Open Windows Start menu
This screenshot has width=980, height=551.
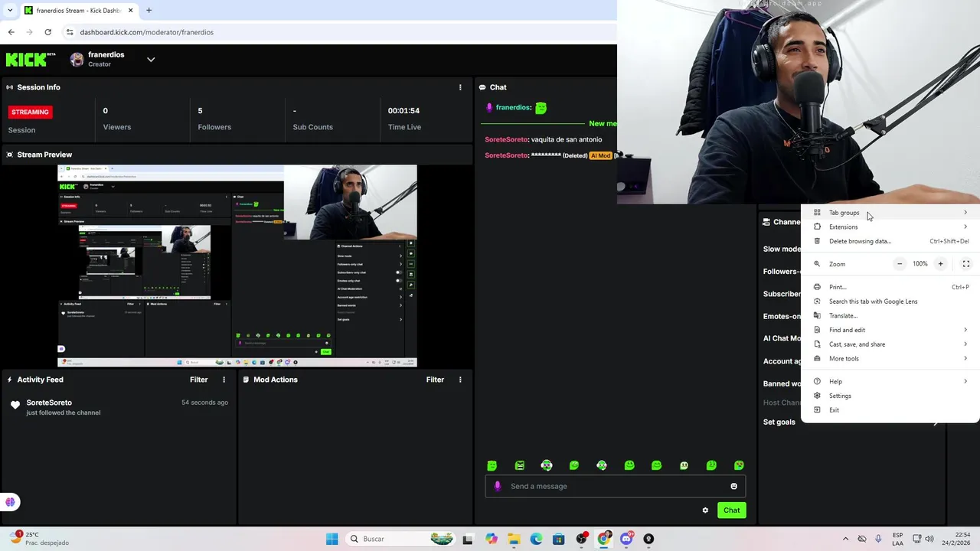click(332, 539)
